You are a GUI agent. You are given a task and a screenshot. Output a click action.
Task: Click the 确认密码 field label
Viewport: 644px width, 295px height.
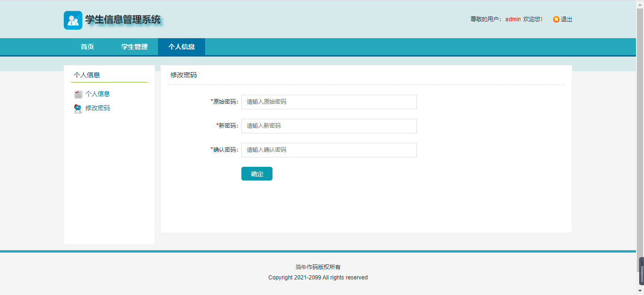pos(224,150)
